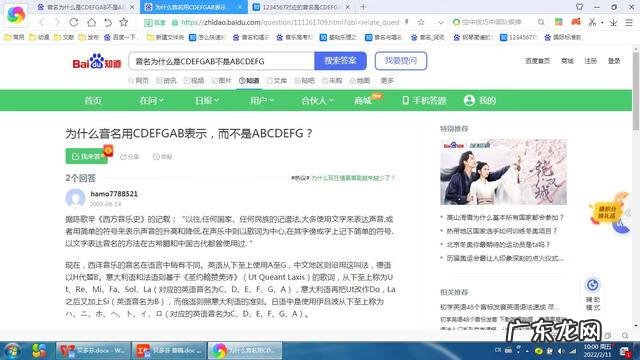Select the 网页 search category

click(139, 81)
